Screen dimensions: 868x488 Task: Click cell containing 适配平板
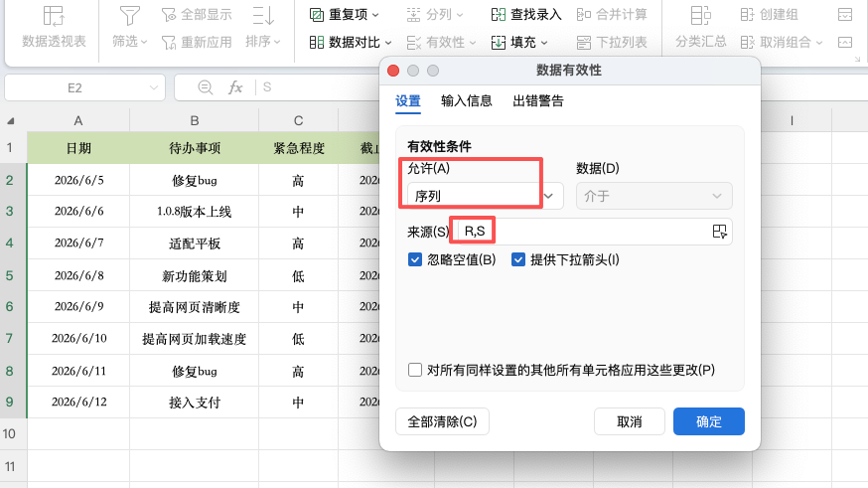[195, 244]
